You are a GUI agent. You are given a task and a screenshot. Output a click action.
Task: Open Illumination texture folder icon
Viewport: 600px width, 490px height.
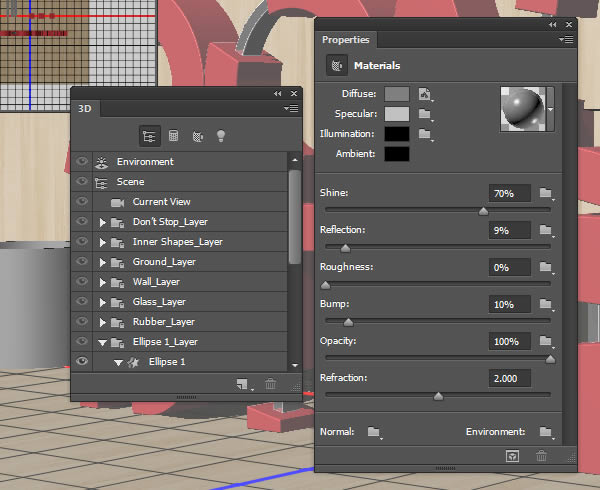[x=425, y=134]
